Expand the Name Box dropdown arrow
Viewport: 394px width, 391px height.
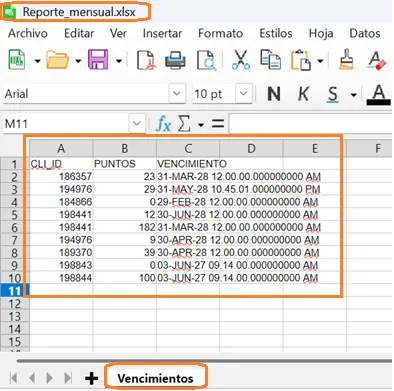coord(137,124)
